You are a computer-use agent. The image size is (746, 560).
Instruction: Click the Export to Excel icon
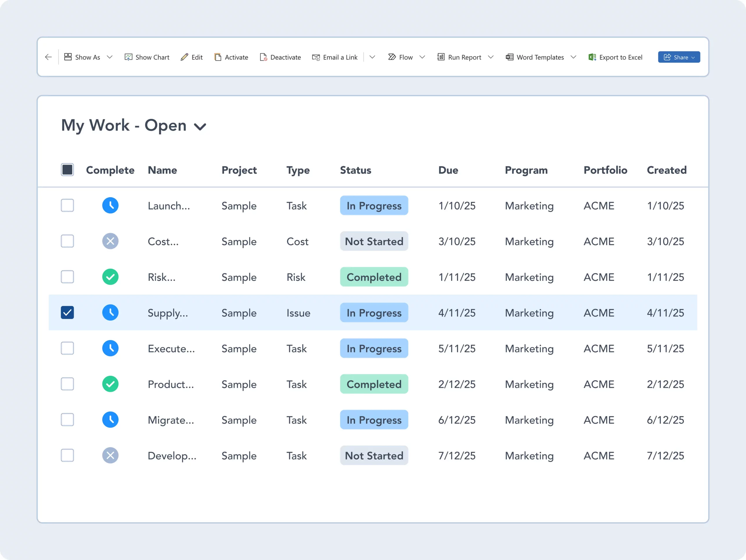tap(592, 57)
